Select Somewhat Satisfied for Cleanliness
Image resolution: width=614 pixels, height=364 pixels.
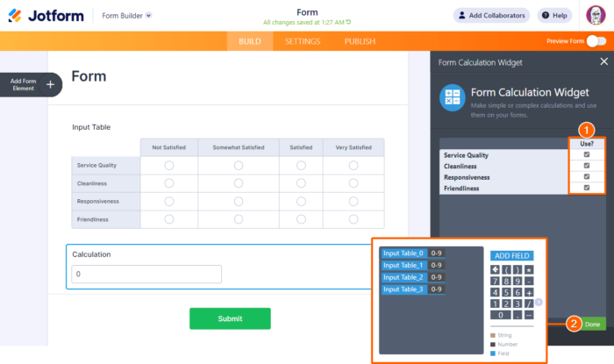pos(238,183)
